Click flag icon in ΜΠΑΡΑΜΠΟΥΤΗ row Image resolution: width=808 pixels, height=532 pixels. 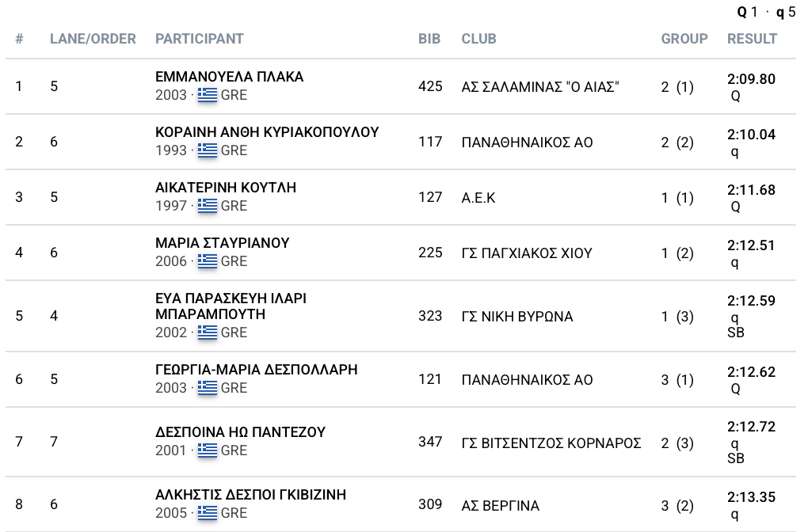click(x=207, y=332)
